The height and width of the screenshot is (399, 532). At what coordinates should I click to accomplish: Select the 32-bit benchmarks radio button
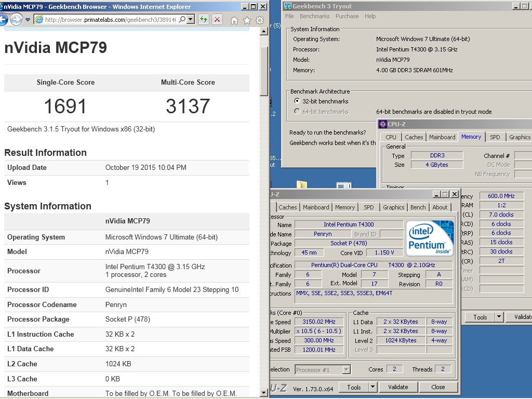tap(297, 101)
